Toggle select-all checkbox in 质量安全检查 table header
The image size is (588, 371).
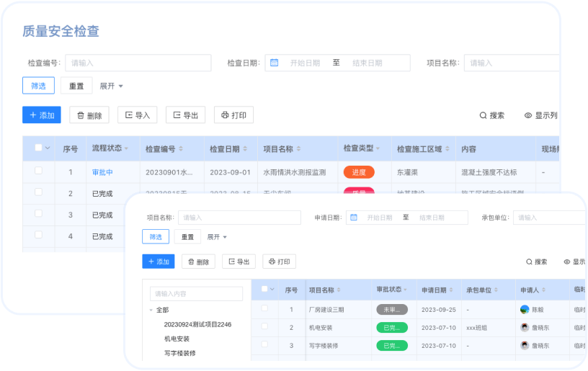[38, 148]
